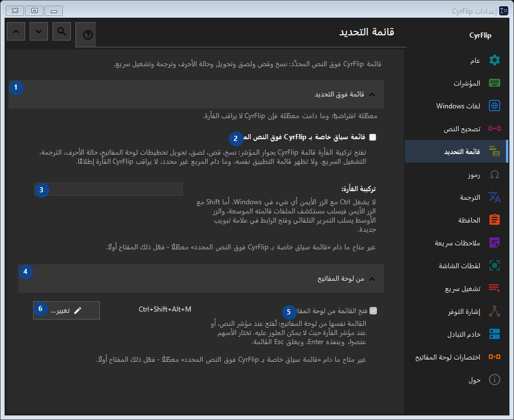Click the yellow list icon beside قائمة التحديد

point(495,151)
